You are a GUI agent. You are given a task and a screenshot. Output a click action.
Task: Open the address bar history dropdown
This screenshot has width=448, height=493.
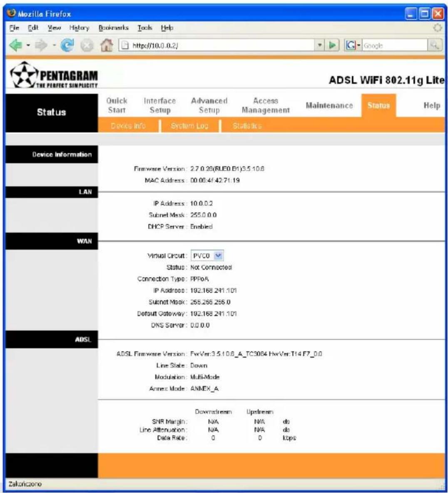tap(320, 45)
